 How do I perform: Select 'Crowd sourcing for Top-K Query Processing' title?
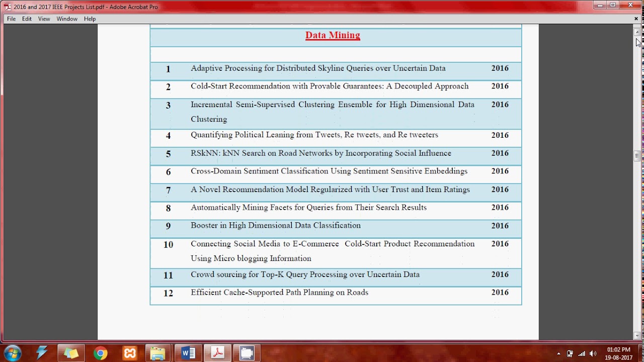tap(305, 275)
